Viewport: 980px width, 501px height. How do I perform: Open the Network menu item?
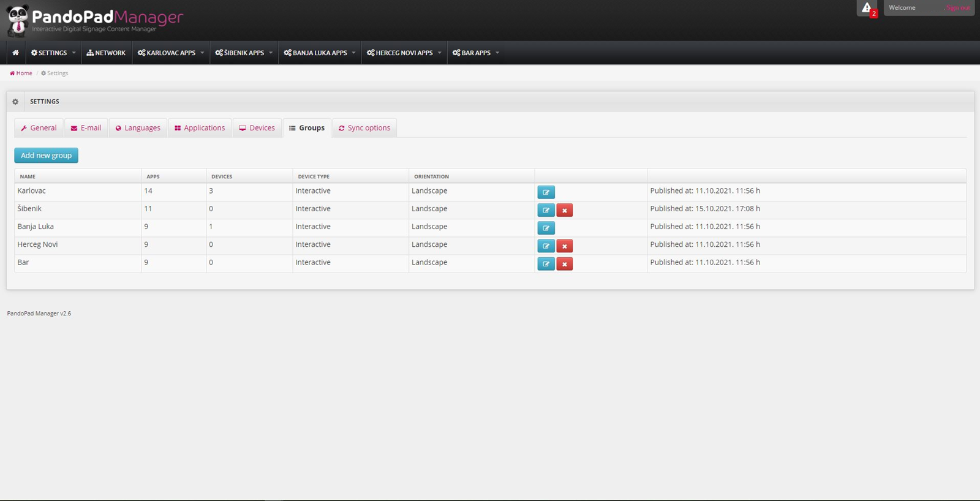coord(106,53)
